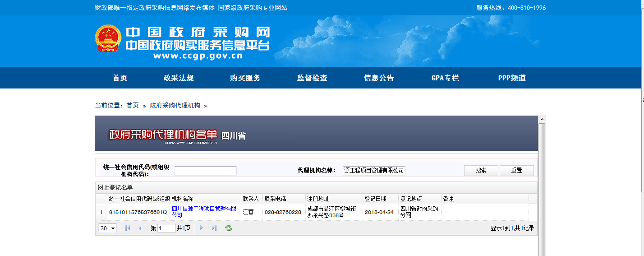Open 监督检查 navigation menu
Image resolution: width=644 pixels, height=256 pixels.
(312, 78)
